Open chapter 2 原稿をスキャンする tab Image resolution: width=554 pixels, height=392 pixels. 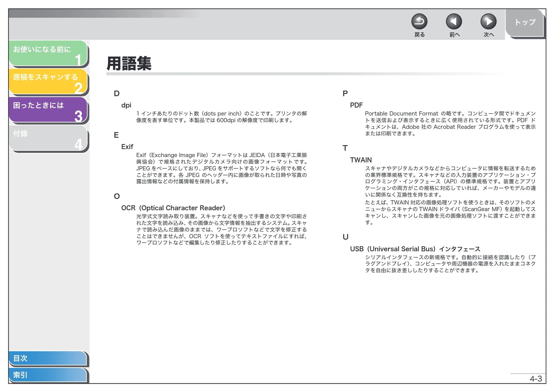[48, 81]
